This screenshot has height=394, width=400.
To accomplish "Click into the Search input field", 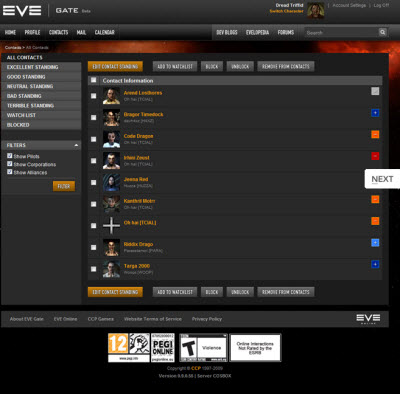I will (342, 33).
